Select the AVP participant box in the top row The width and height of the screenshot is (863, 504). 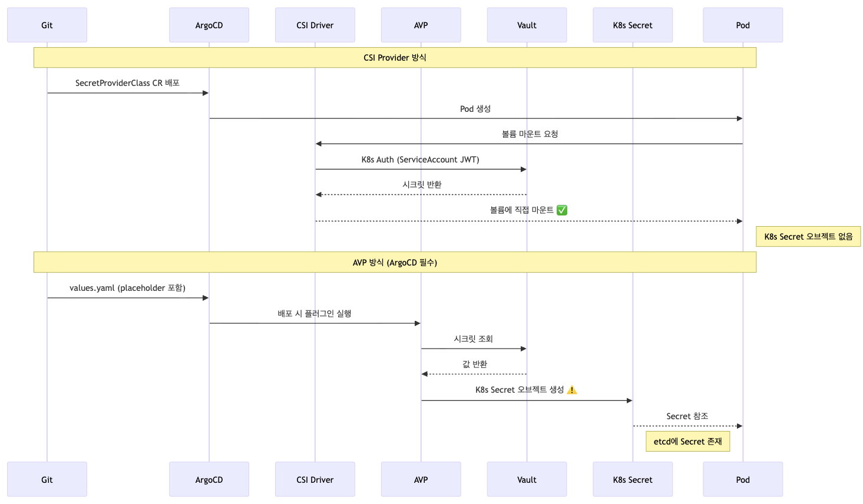coord(421,25)
